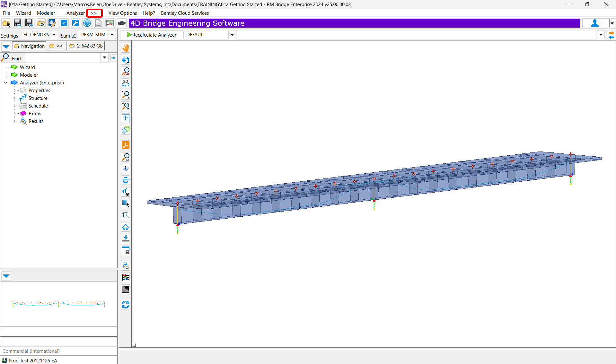
Task: Open the Analyzer menu
Action: pyautogui.click(x=75, y=13)
